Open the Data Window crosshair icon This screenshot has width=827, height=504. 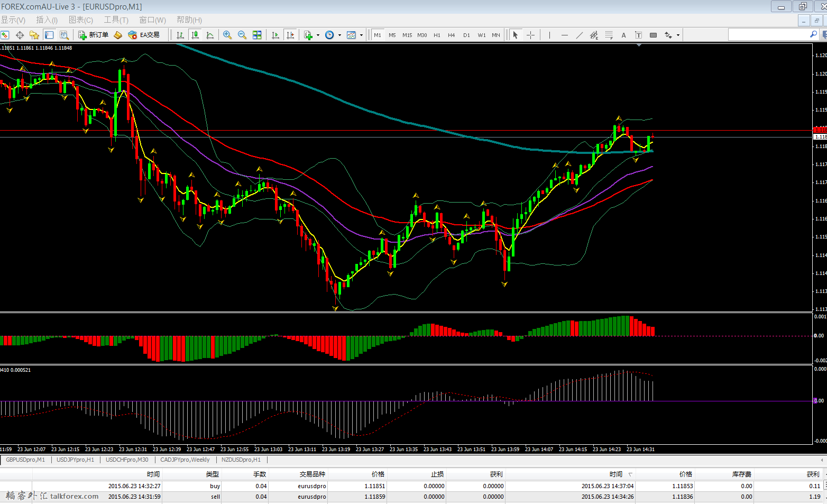[x=20, y=35]
